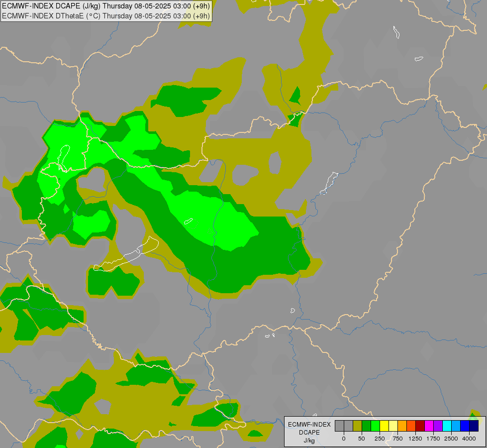Click the DCAPE (J/kg) title line

[x=106, y=6]
